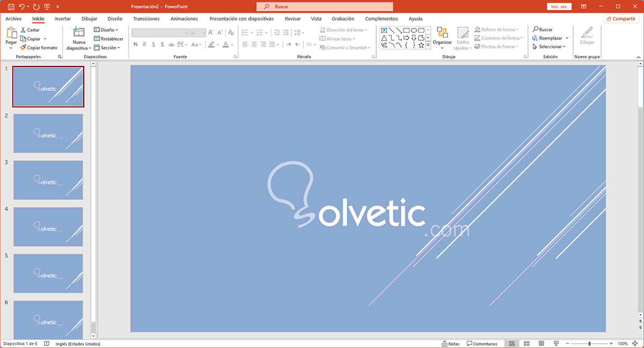
Task: Select slide 5 thumbnail
Action: point(48,273)
